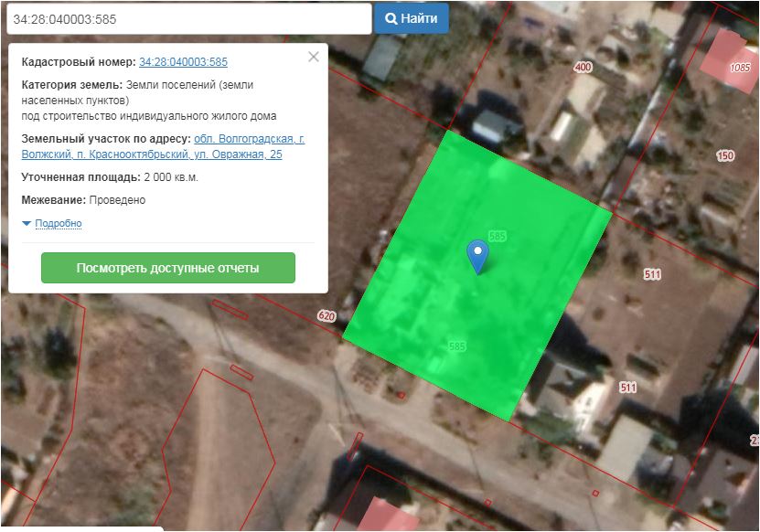Image resolution: width=760 pixels, height=532 pixels.
Task: Close the parcel info popup
Action: (314, 57)
